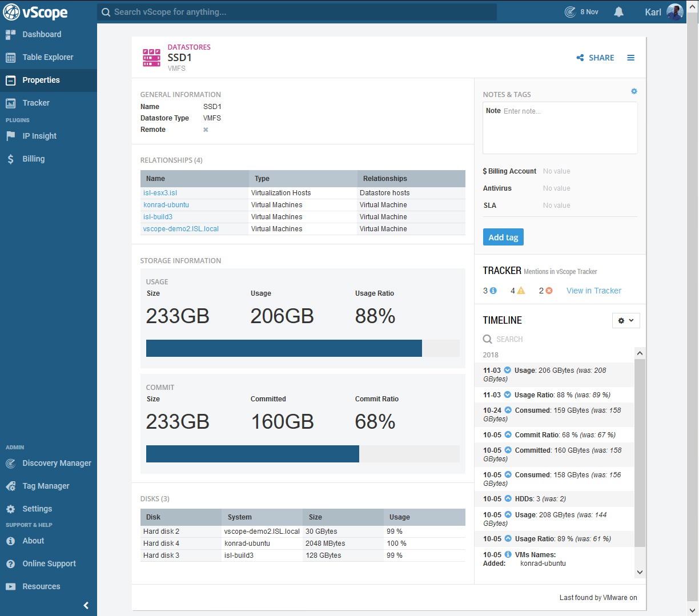The width and height of the screenshot is (699, 616).
Task: Open konrad-ubuntu relationship link
Action: [166, 205]
